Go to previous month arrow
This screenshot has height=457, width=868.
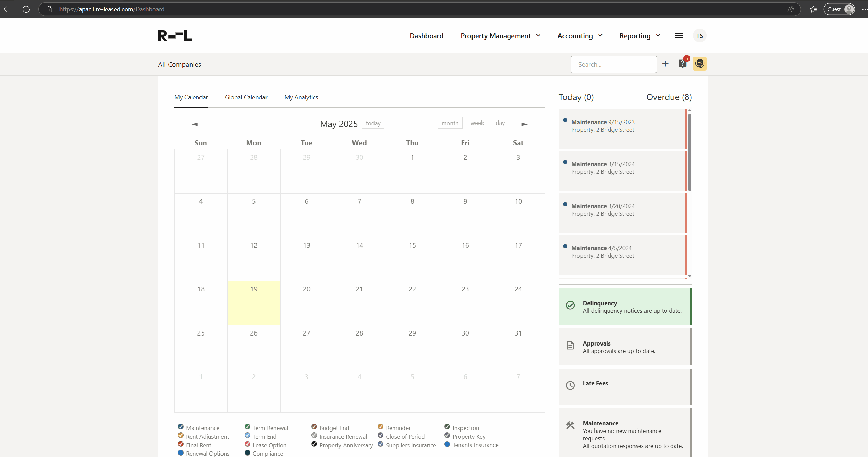pos(195,124)
